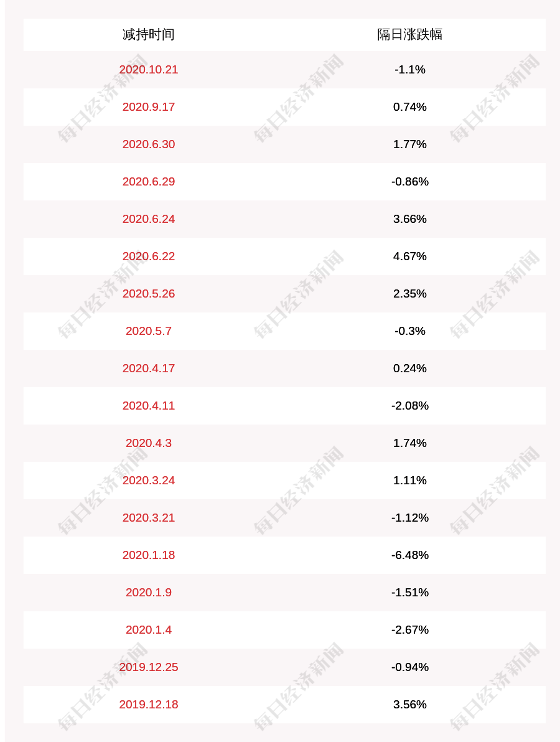The image size is (560, 742).
Task: Click the 2020.4.11 date row
Action: 148,406
